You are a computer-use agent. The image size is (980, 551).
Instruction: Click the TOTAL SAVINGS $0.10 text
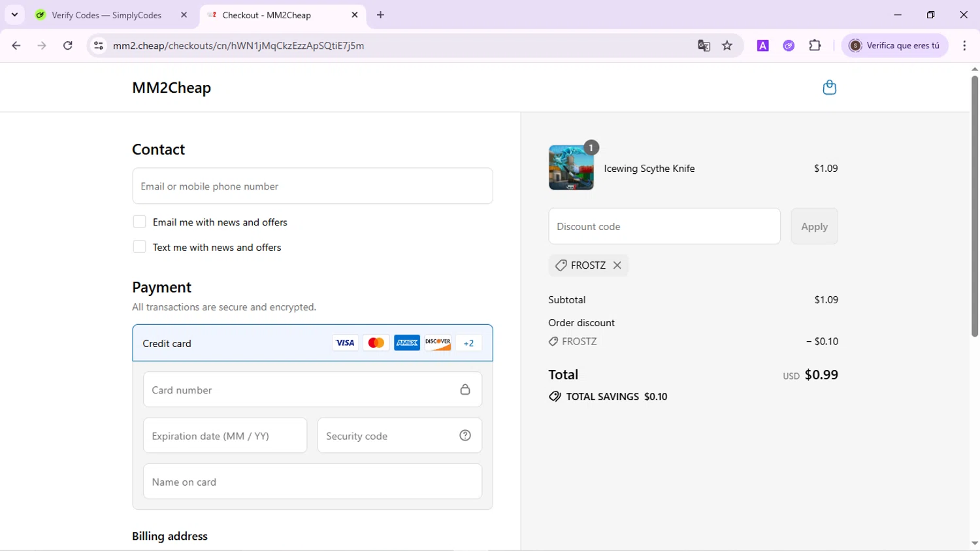click(617, 397)
